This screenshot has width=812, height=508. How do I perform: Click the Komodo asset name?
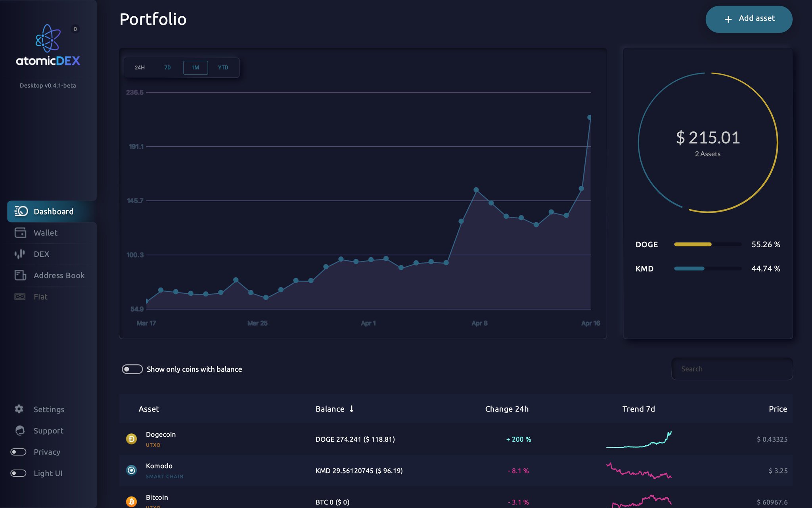pos(159,466)
